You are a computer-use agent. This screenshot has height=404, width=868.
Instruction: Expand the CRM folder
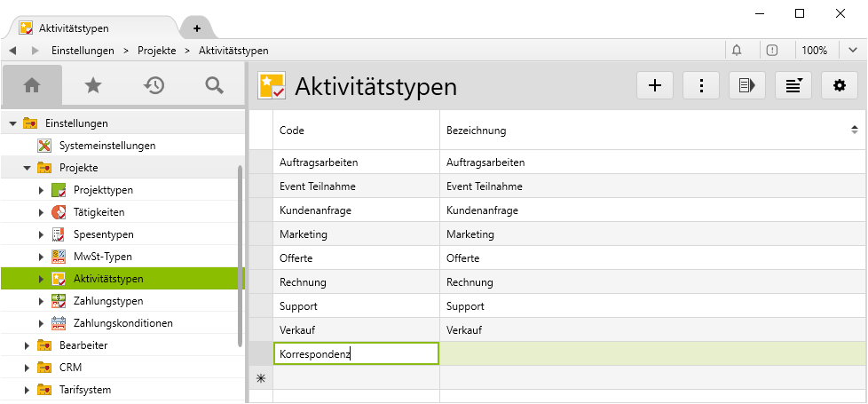(x=27, y=367)
